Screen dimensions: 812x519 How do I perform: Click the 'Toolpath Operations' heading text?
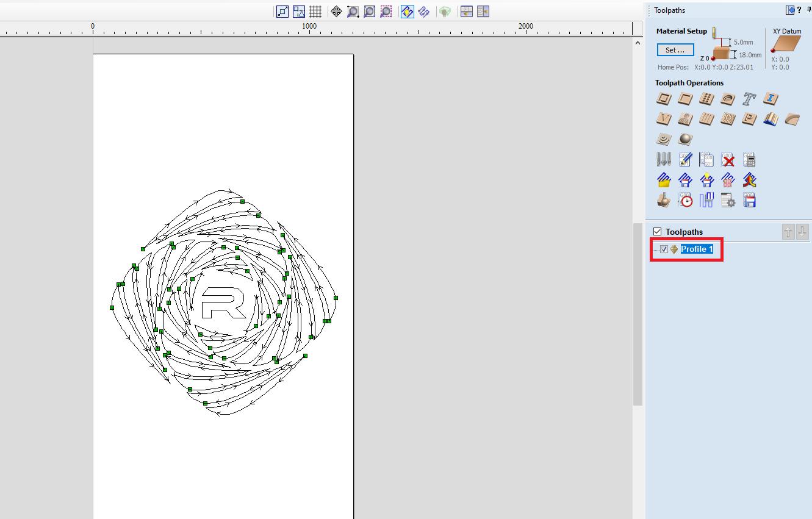(x=689, y=83)
